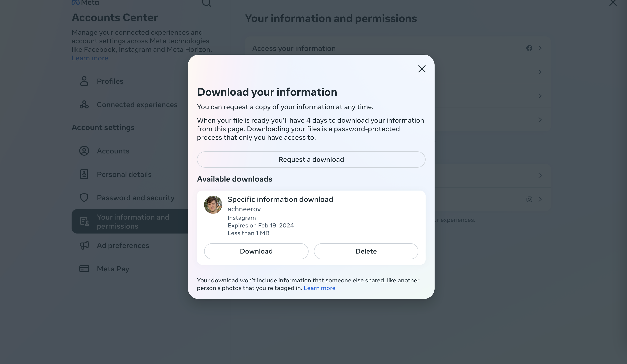Click the Personal details ID card icon
627x364 pixels.
(x=84, y=174)
